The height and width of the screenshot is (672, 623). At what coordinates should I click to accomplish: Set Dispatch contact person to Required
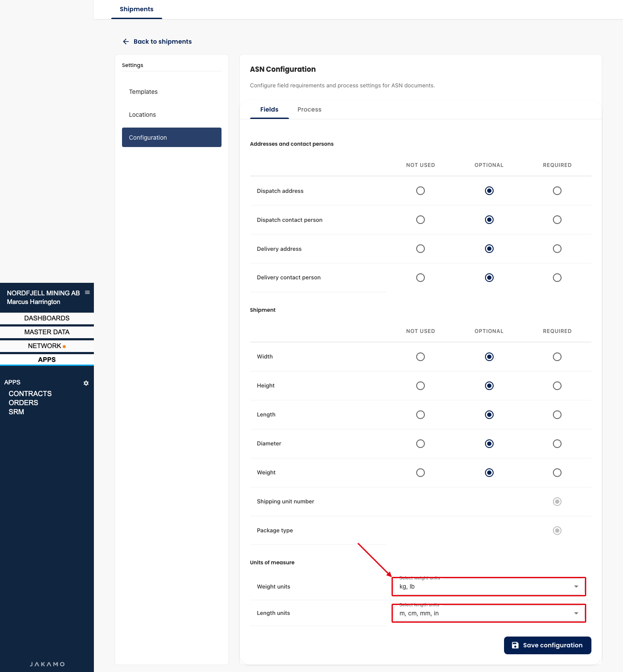click(557, 220)
